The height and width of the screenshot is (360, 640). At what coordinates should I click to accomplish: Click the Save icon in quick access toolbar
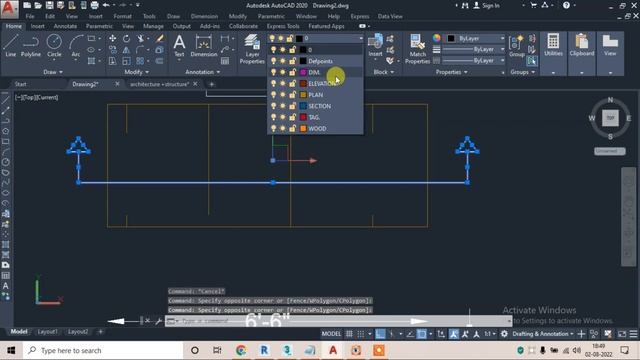click(49, 5)
